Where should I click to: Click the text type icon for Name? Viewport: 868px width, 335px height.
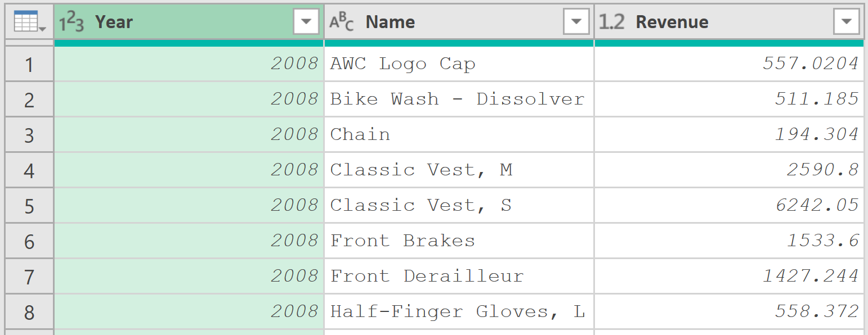click(342, 22)
